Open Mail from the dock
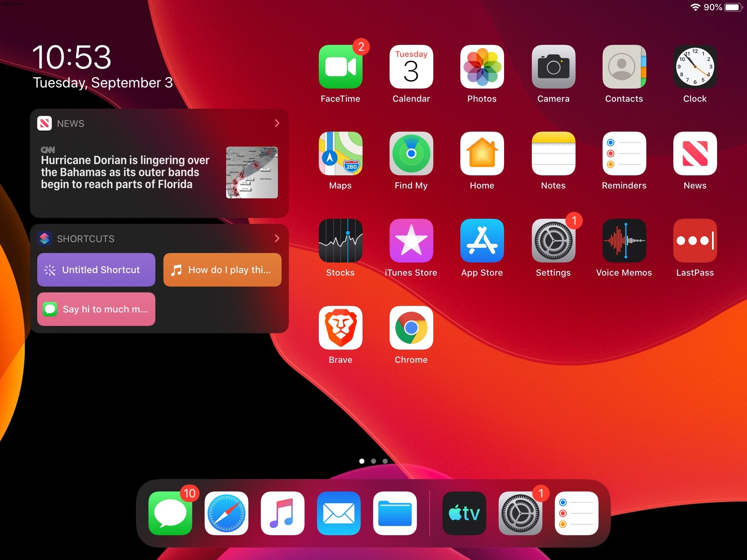Viewport: 747px width, 560px height. coord(338,513)
